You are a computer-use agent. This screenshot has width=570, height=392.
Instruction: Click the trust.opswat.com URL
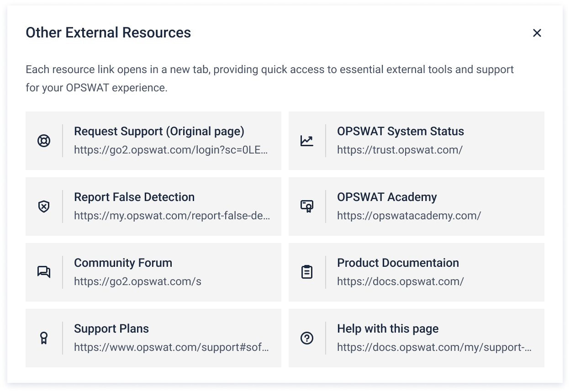click(400, 150)
